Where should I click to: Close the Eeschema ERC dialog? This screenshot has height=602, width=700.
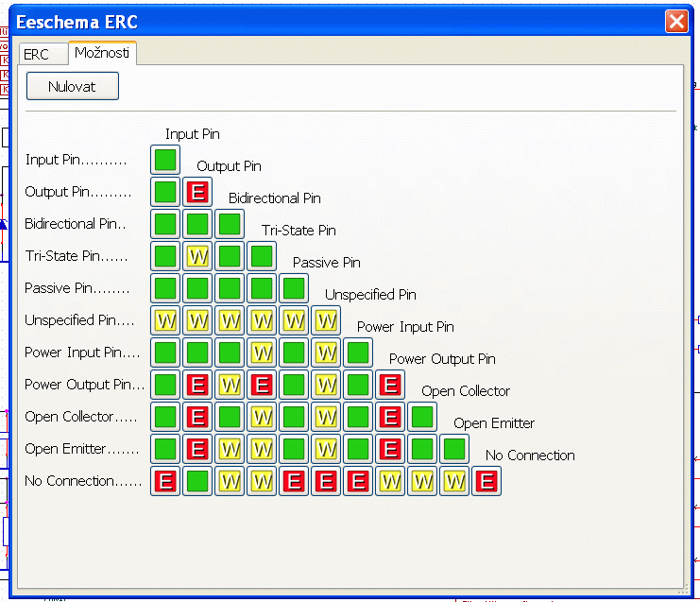tap(676, 21)
